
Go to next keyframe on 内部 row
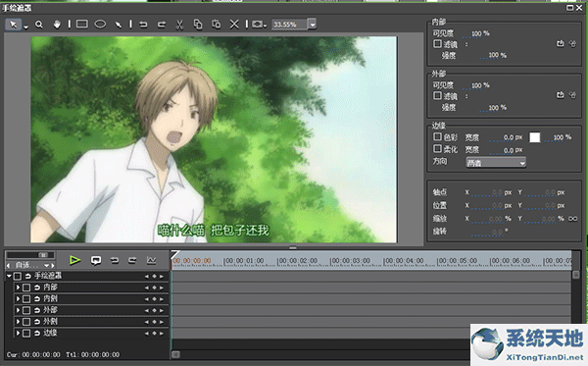[x=162, y=288]
